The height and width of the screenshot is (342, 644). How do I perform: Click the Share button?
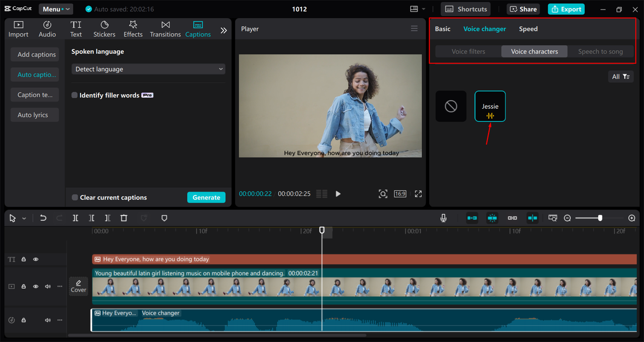tap(523, 9)
